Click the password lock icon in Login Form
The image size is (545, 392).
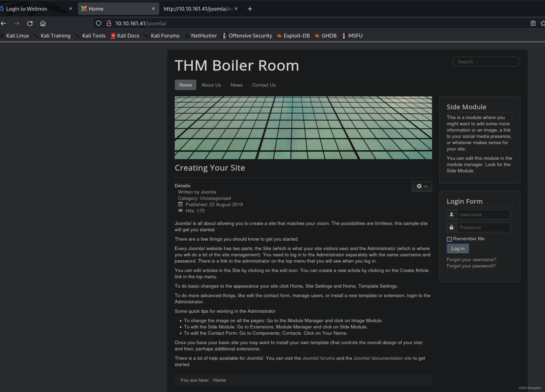point(451,227)
